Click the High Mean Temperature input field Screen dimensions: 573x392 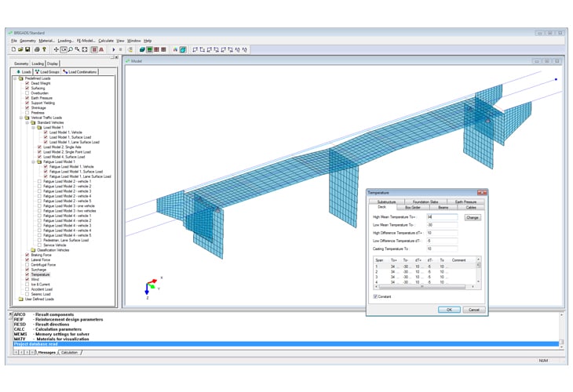(x=442, y=217)
